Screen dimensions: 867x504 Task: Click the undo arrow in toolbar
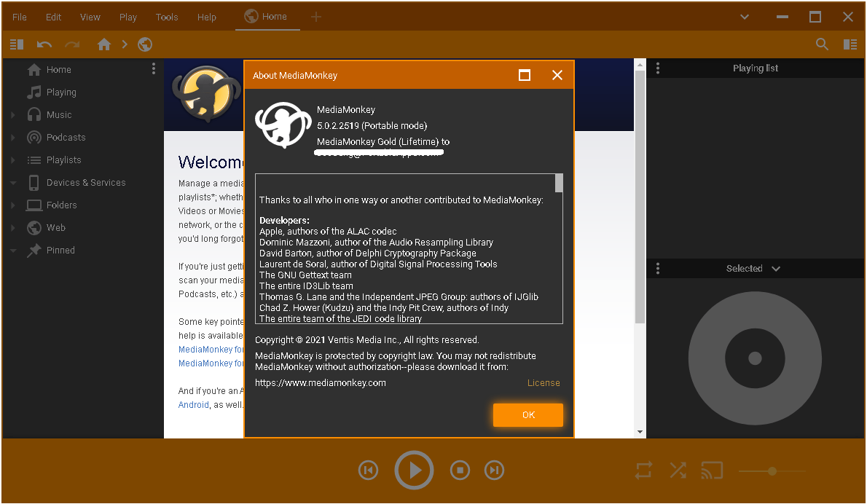[44, 44]
